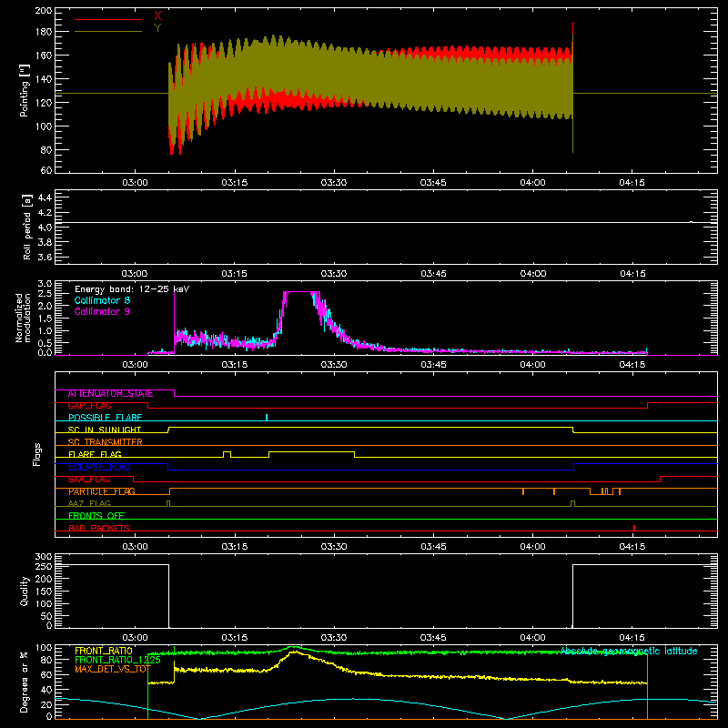Click the cyan POSSIBLE_FLARE spike marker
The height and width of the screenshot is (728, 728).
267,417
